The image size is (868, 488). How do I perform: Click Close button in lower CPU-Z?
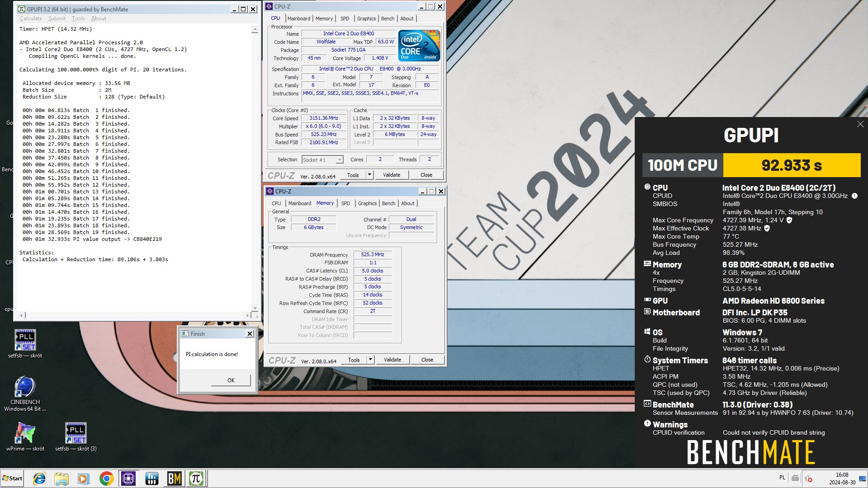427,360
